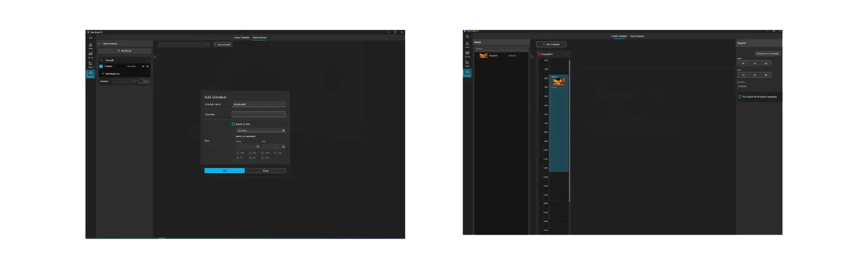Switch to Create Timetable tab, left window
The width and height of the screenshot is (868, 263).
[x=241, y=38]
